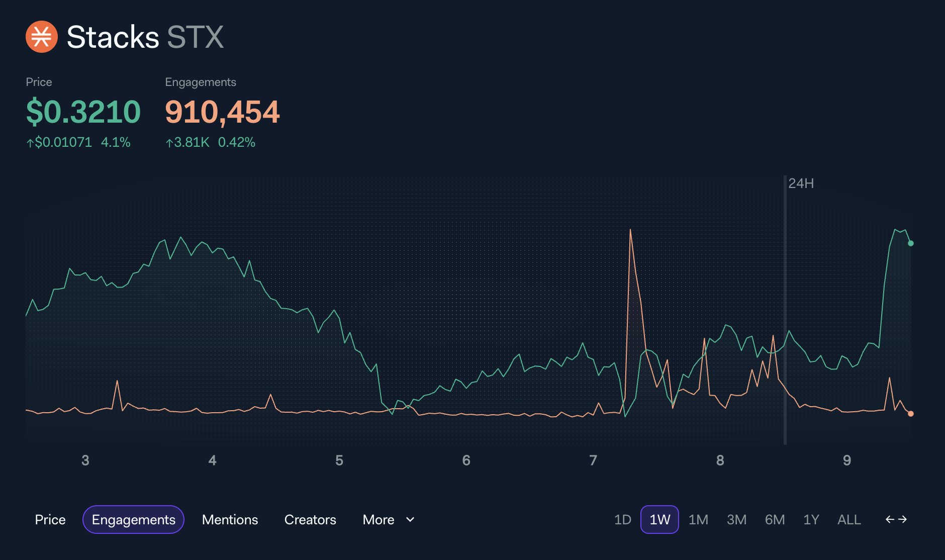Click the 24H marker on the chart
The width and height of the screenshot is (945, 560).
[801, 183]
